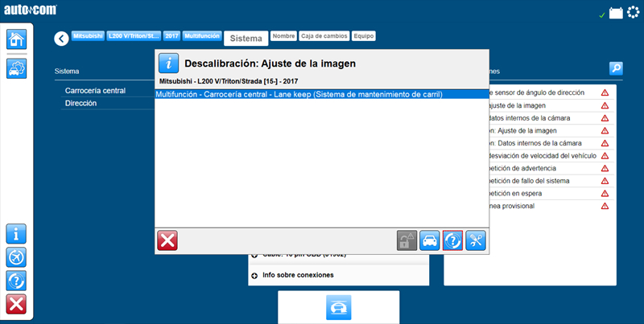Select the Mitsubishi breadcrumb
This screenshot has height=324, width=644.
coord(88,36)
